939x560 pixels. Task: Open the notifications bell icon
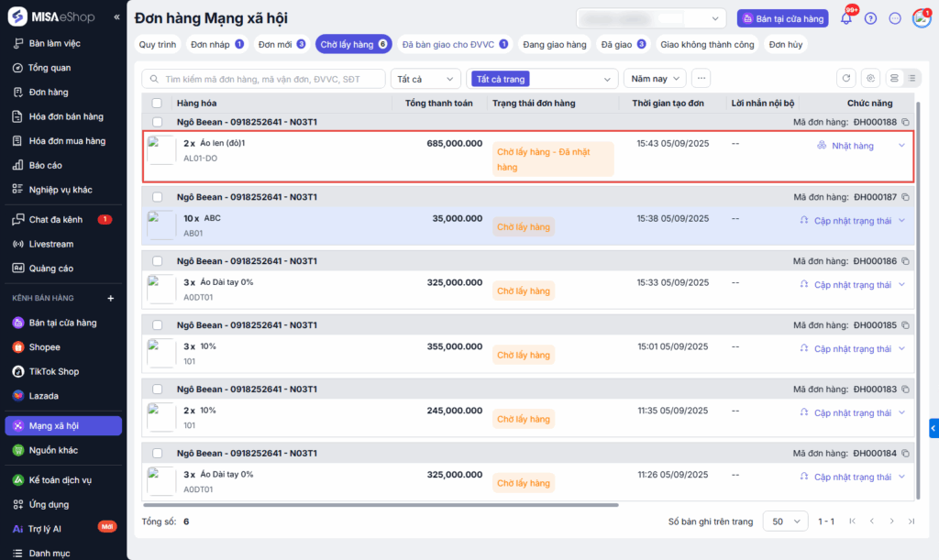tap(845, 18)
